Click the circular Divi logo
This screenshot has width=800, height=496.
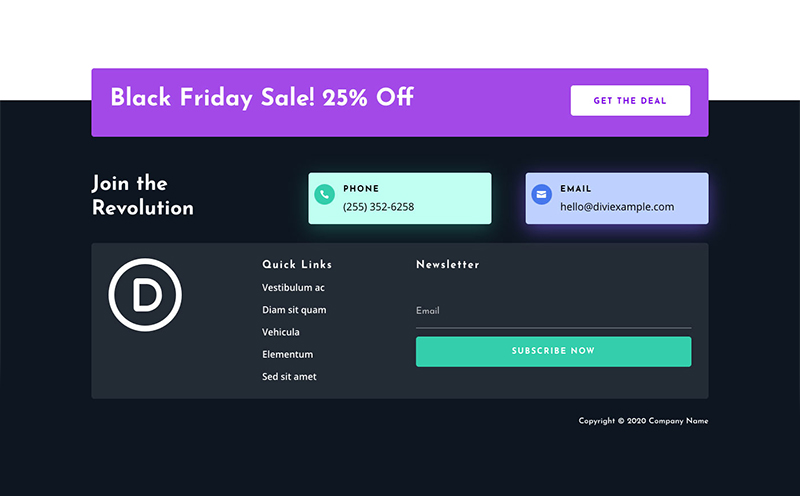(145, 294)
